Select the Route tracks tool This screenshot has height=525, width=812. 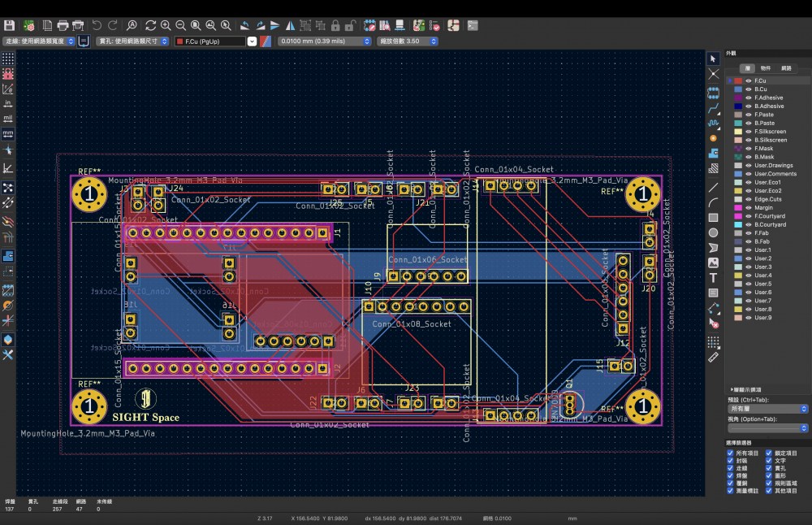[x=714, y=107]
